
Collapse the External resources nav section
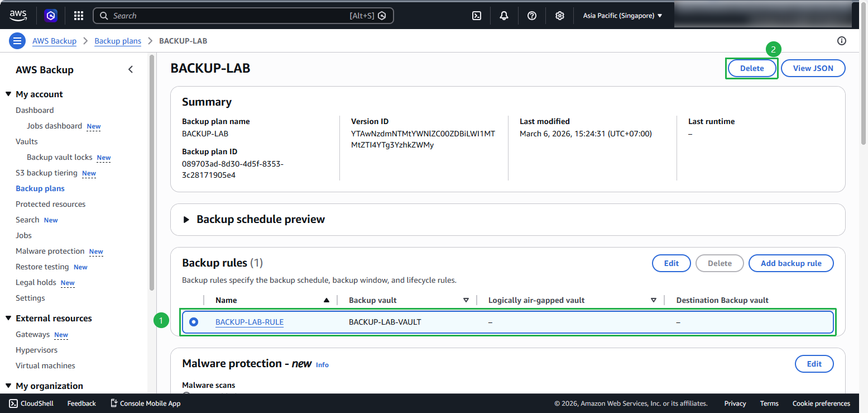point(8,319)
